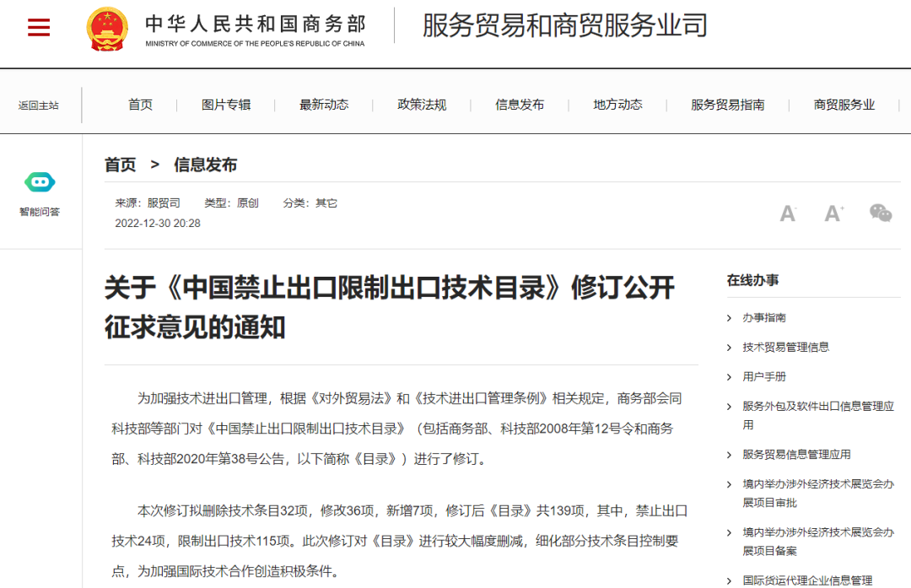Click chevron beside 展项目审批 entry
The width and height of the screenshot is (911, 588).
729,484
